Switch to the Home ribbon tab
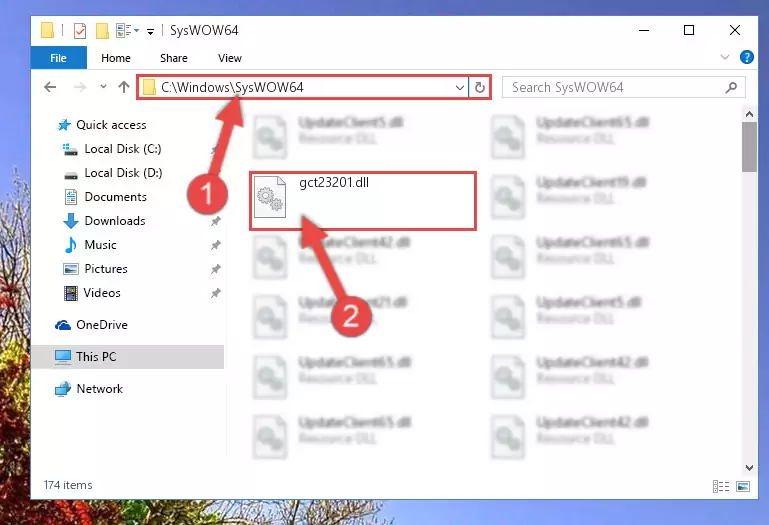The height and width of the screenshot is (525, 769). pos(116,58)
